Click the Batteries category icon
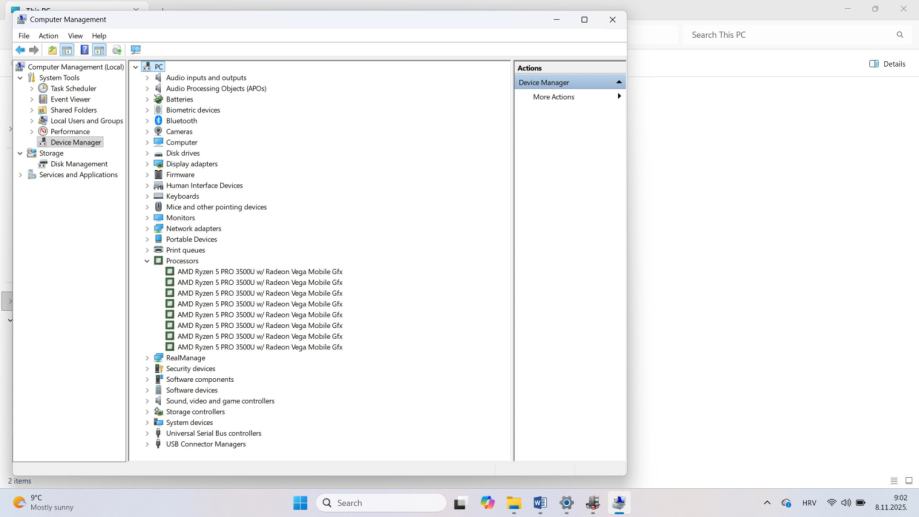Image resolution: width=919 pixels, height=517 pixels. [158, 99]
